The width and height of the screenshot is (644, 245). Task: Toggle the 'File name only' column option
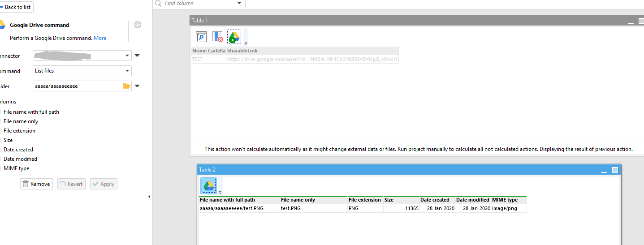tap(21, 121)
